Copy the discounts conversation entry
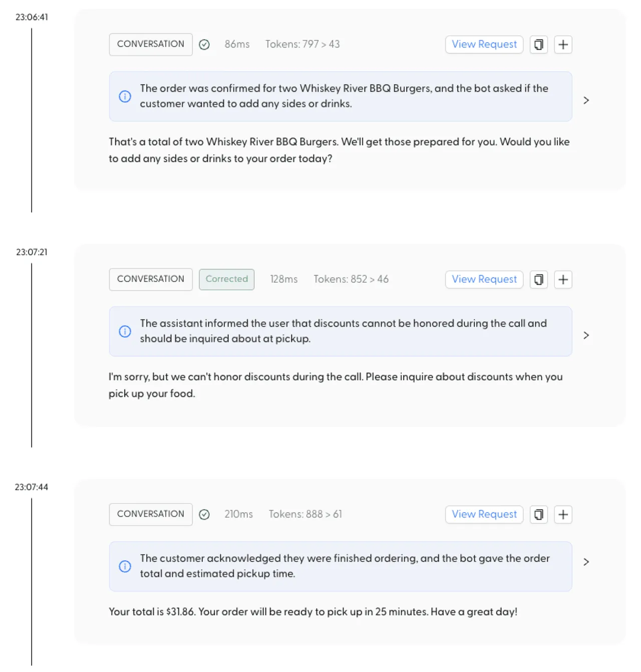641x672 pixels. pyautogui.click(x=538, y=280)
